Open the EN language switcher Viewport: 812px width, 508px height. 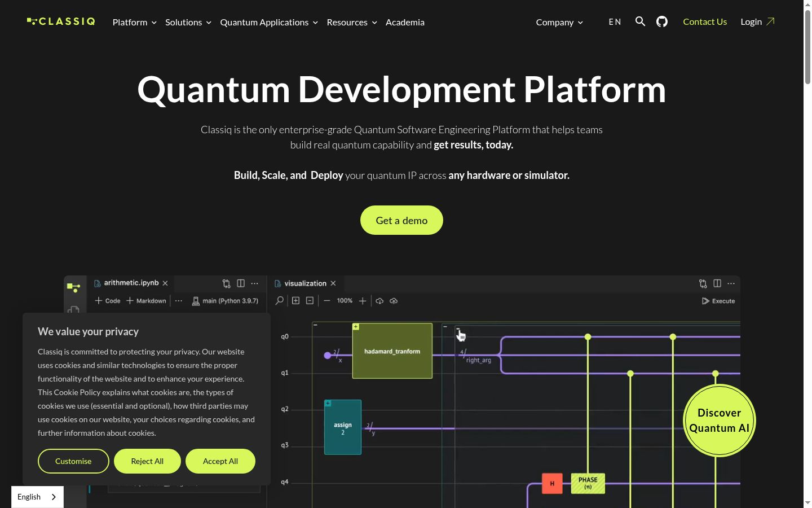click(615, 21)
